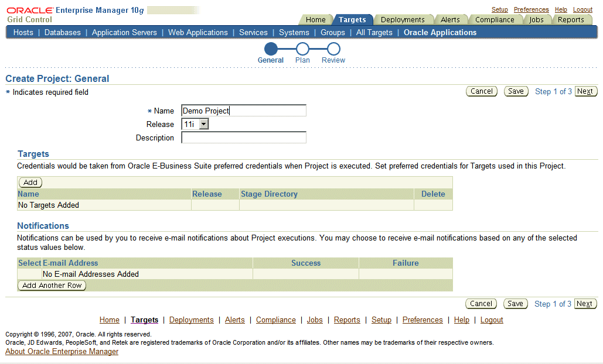The image size is (603, 364).
Task: Open the Preferences link at top right
Action: point(531,9)
